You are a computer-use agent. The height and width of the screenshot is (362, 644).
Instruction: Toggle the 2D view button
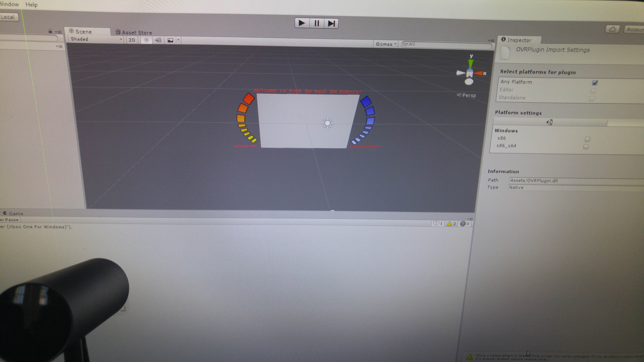132,40
